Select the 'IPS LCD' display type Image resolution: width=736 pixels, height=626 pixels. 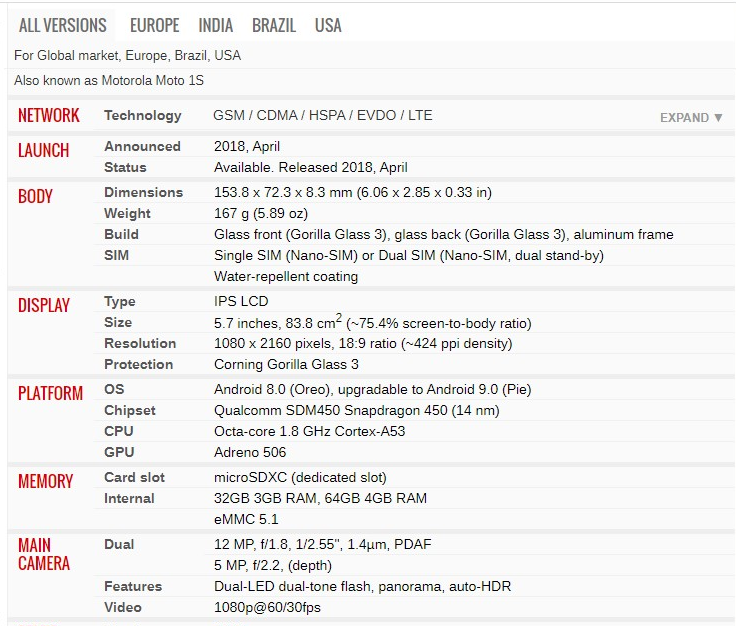click(x=241, y=301)
